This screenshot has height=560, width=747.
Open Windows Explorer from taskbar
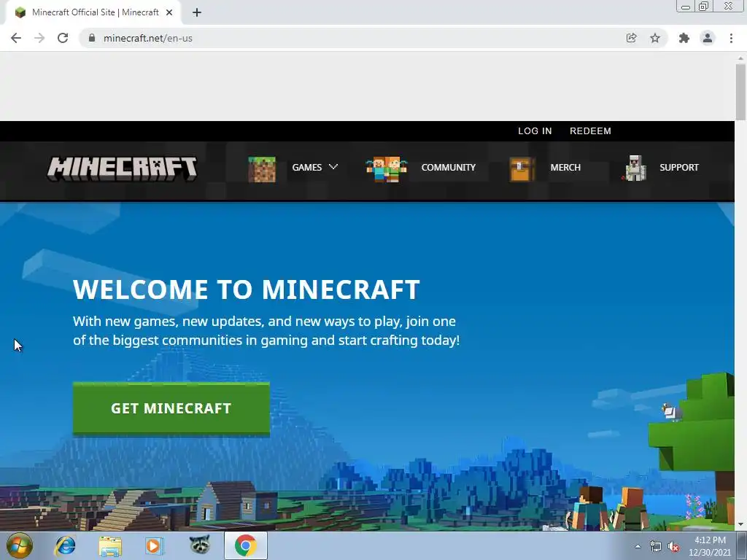tap(110, 545)
